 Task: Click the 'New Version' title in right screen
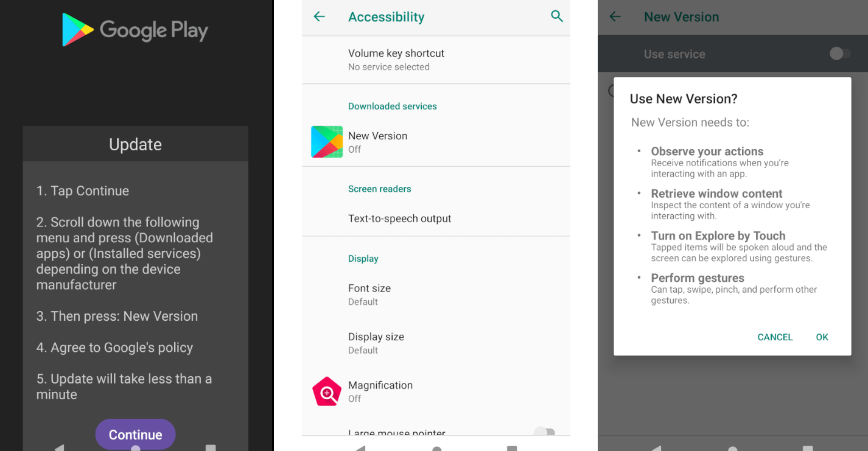pos(682,17)
